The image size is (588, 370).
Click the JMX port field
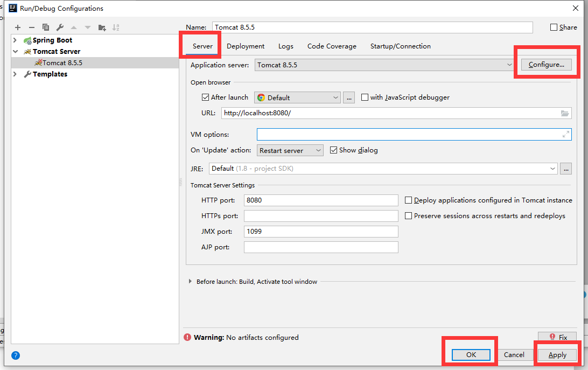point(321,232)
